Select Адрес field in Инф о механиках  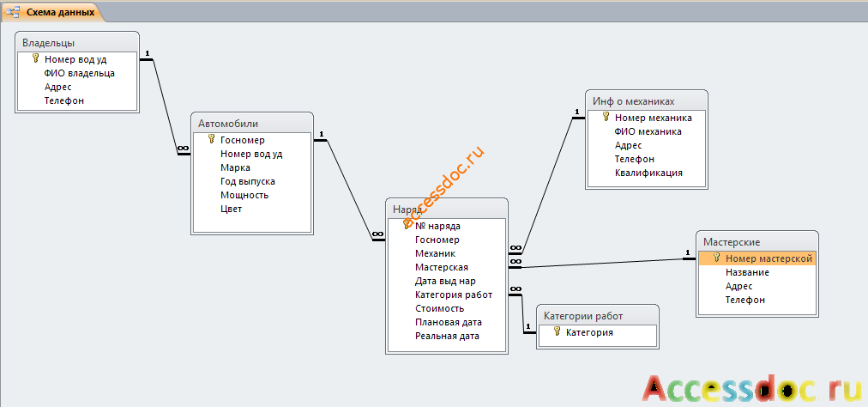(647, 145)
